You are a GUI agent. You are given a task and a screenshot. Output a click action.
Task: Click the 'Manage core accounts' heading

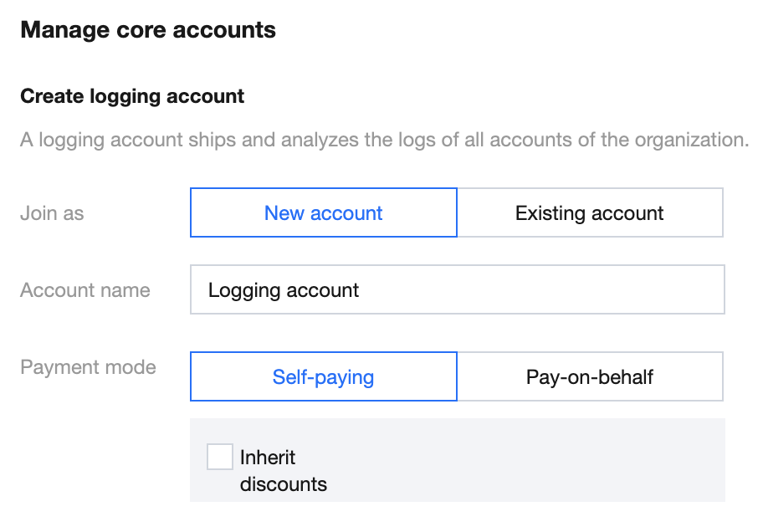pyautogui.click(x=148, y=31)
